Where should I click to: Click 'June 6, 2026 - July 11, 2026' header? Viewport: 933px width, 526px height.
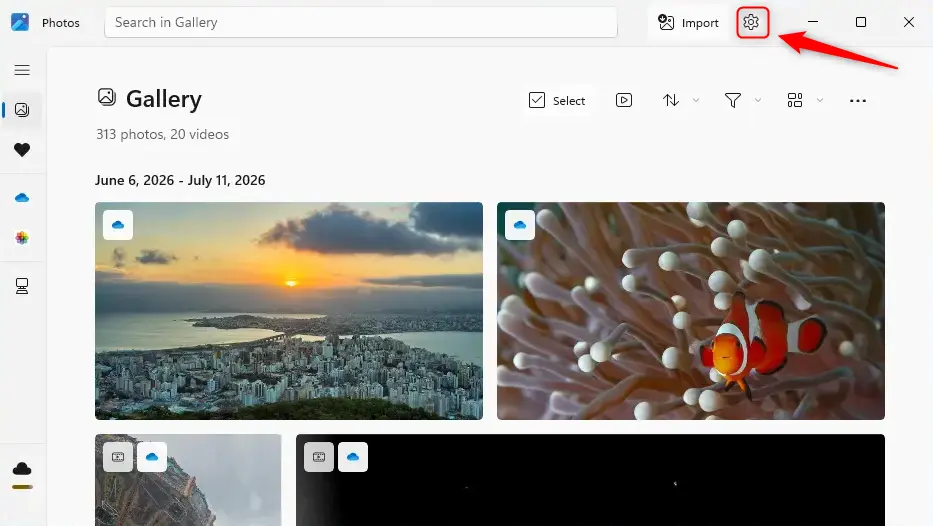[x=180, y=180]
